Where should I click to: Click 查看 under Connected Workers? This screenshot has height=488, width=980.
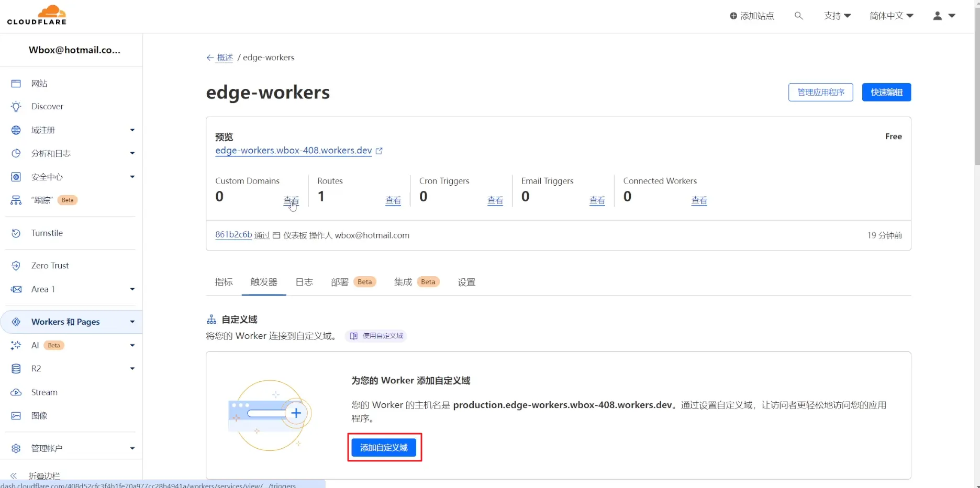click(699, 200)
